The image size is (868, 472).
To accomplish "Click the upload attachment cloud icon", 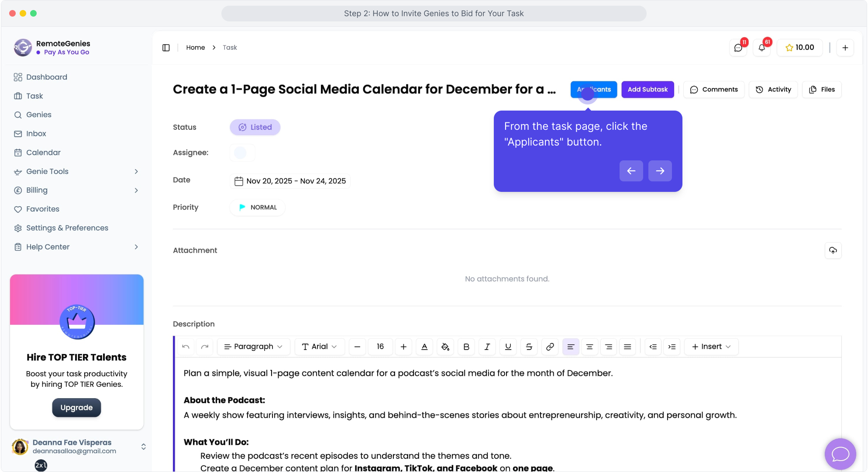I will click(x=833, y=250).
